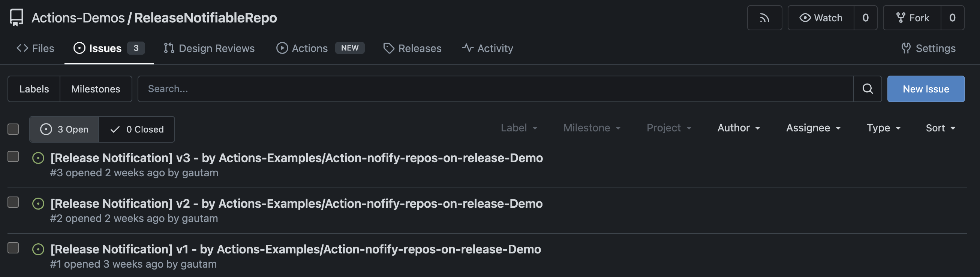Click the New Issue button
This screenshot has height=277, width=980.
tap(925, 89)
